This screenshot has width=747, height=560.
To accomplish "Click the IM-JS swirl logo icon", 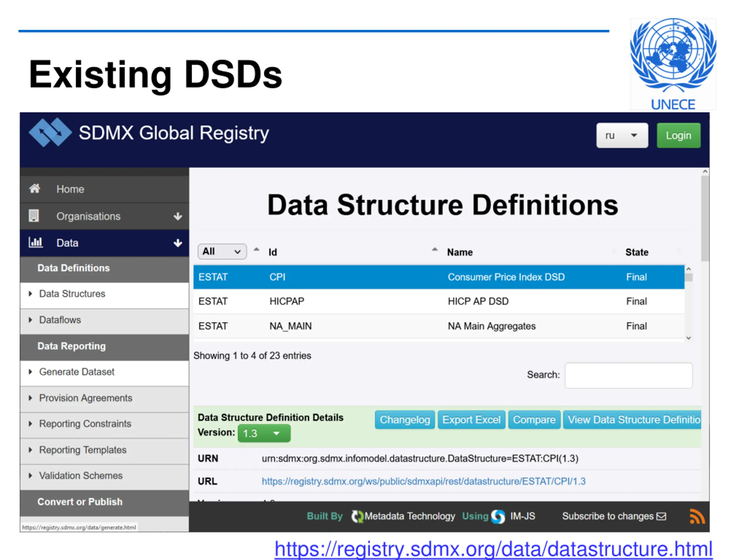I will [x=498, y=516].
